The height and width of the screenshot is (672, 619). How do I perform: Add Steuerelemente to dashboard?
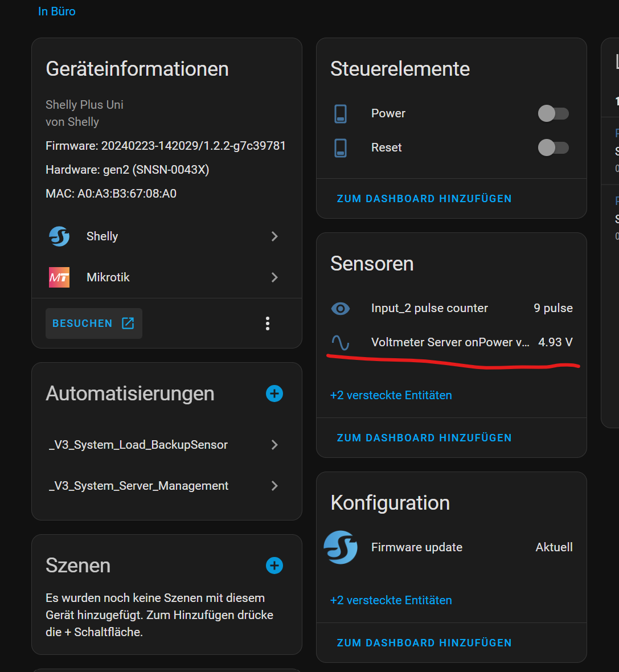click(424, 199)
